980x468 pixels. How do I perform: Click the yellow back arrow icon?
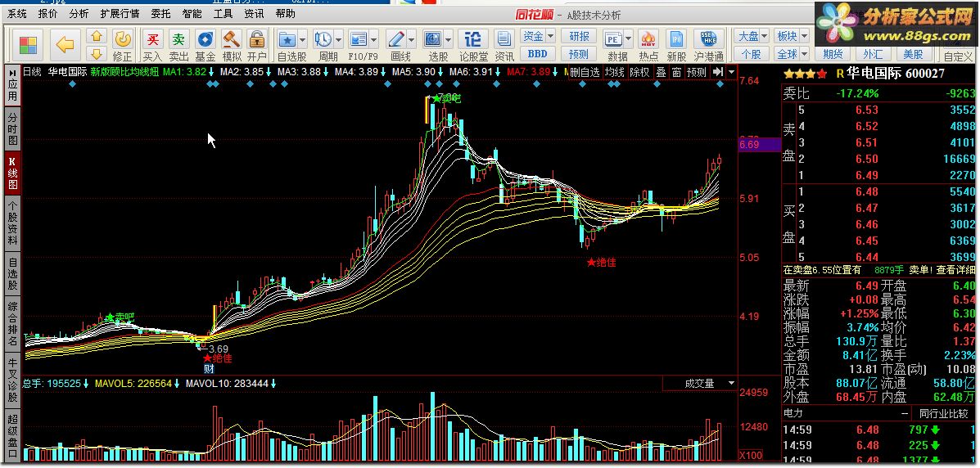(65, 45)
